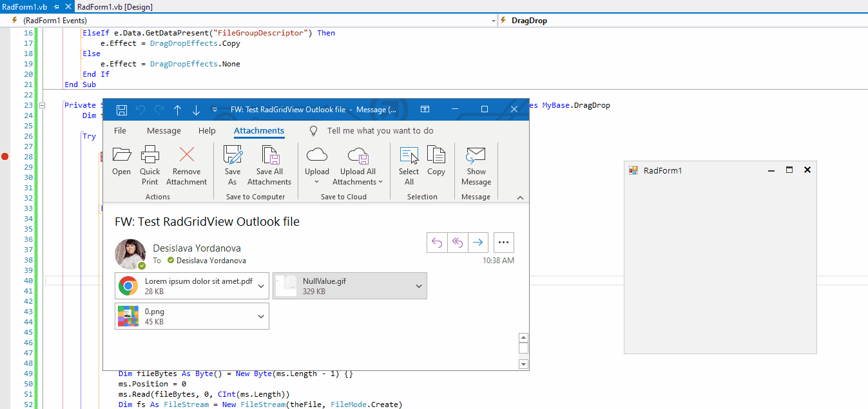Click the recipient Desislava Yordanova in To line

pos(211,261)
